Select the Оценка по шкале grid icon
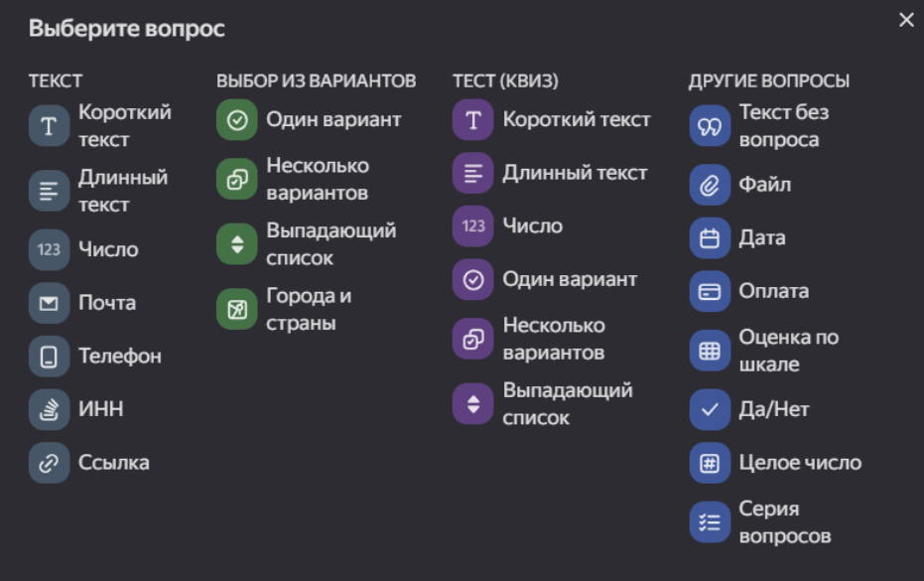Image resolution: width=924 pixels, height=581 pixels. pos(710,351)
